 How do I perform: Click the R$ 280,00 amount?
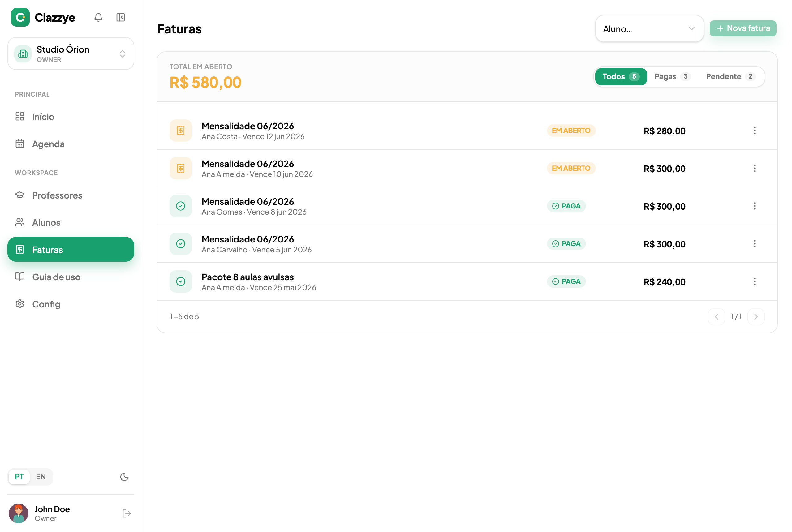665,131
